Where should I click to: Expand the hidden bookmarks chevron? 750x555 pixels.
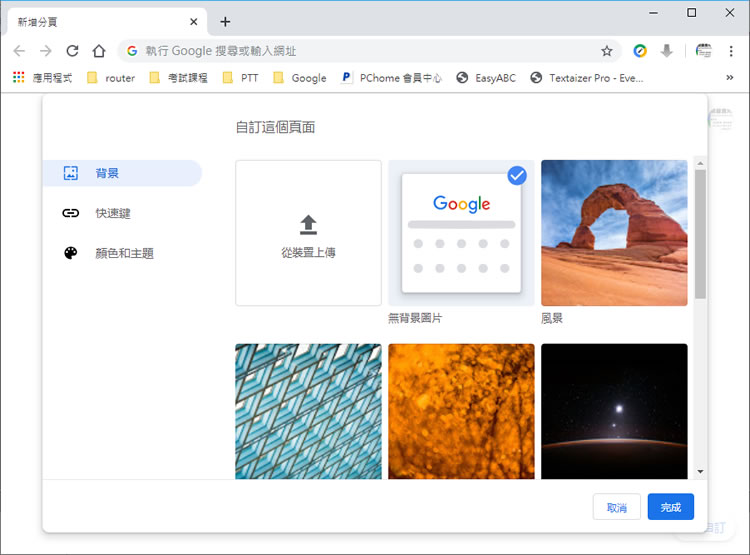click(729, 78)
